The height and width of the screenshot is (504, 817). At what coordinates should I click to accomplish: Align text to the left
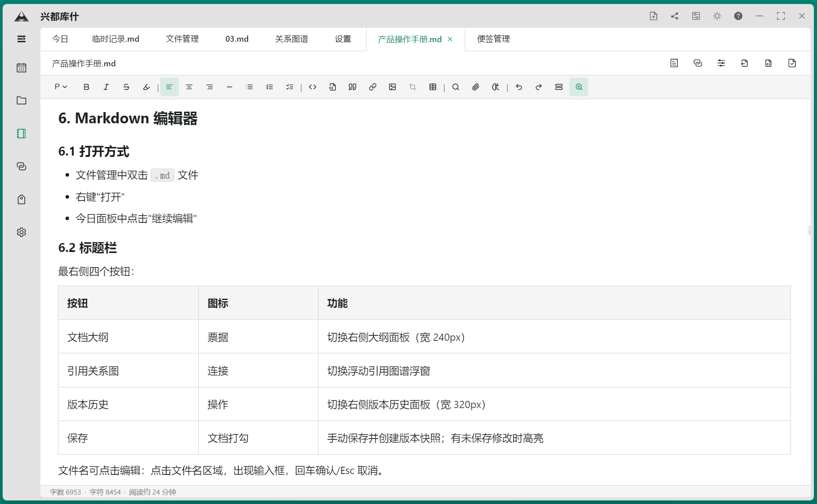tap(169, 87)
